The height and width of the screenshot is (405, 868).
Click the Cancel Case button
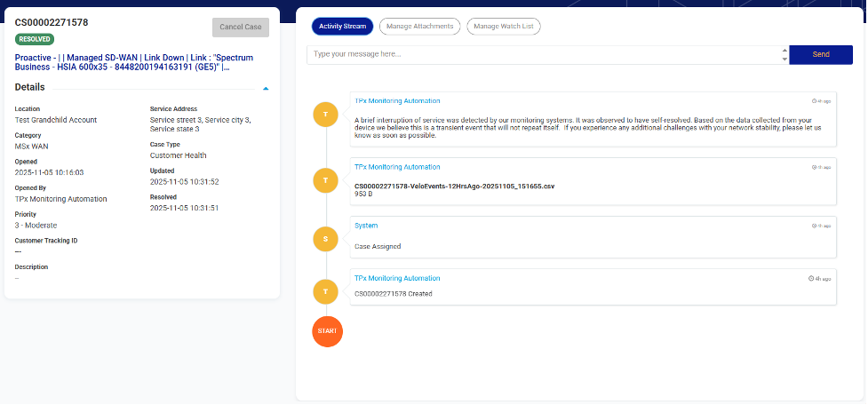pyautogui.click(x=241, y=27)
